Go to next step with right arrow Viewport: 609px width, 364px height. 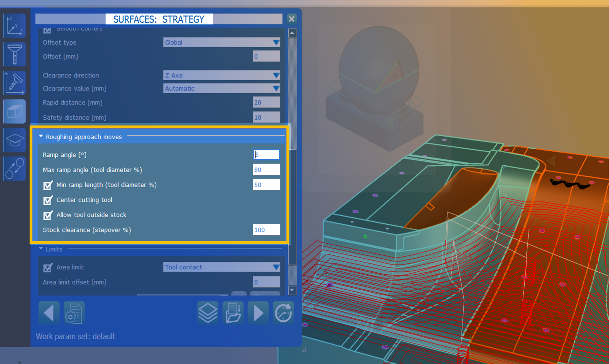pyautogui.click(x=258, y=313)
